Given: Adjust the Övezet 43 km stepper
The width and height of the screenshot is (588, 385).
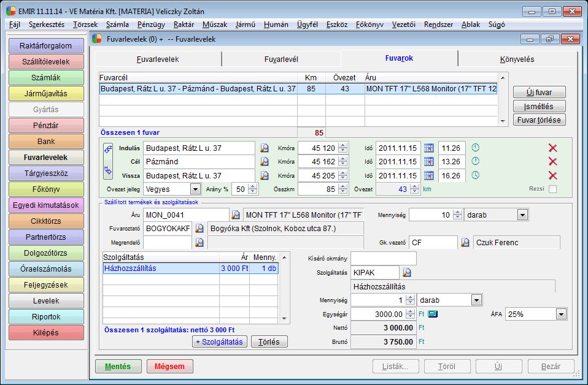Looking at the screenshot, I should click(x=414, y=189).
